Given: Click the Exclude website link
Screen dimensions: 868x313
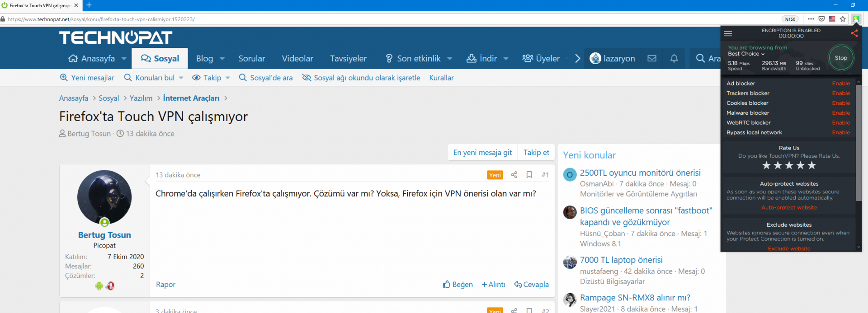Looking at the screenshot, I should pos(789,248).
